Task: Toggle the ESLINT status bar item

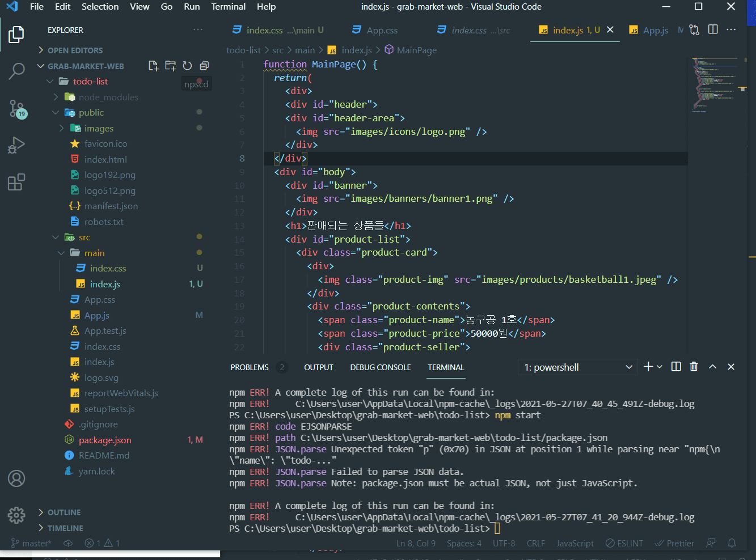Action: point(624,543)
